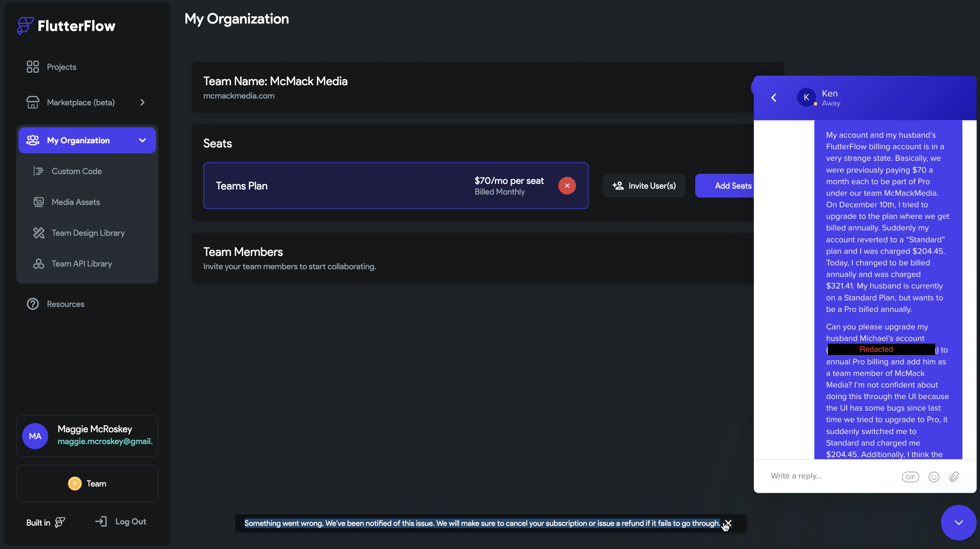The height and width of the screenshot is (549, 980).
Task: Select the Media Assets icon
Action: pos(39,202)
